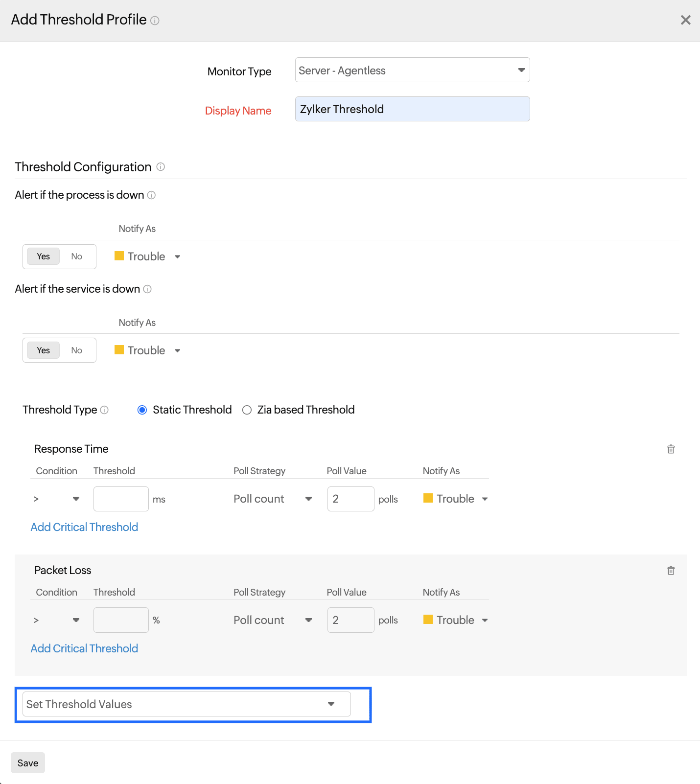Image resolution: width=700 pixels, height=784 pixels.
Task: Open the Monitor Type dropdown
Action: coord(412,70)
